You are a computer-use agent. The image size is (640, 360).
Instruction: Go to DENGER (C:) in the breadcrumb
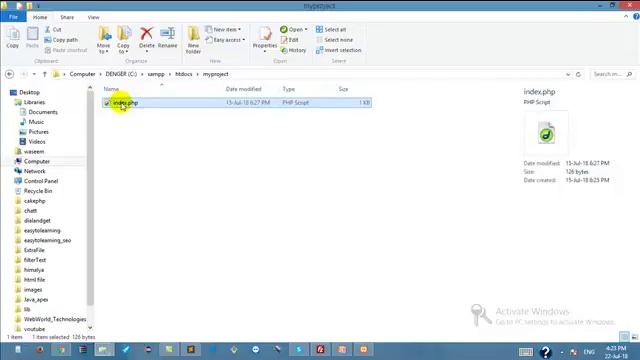click(x=121, y=74)
